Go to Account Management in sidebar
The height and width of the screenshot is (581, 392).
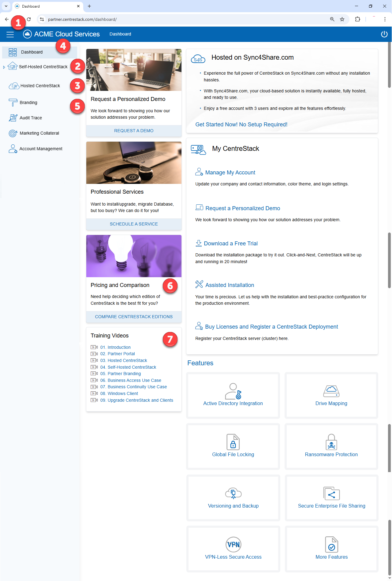click(x=41, y=149)
